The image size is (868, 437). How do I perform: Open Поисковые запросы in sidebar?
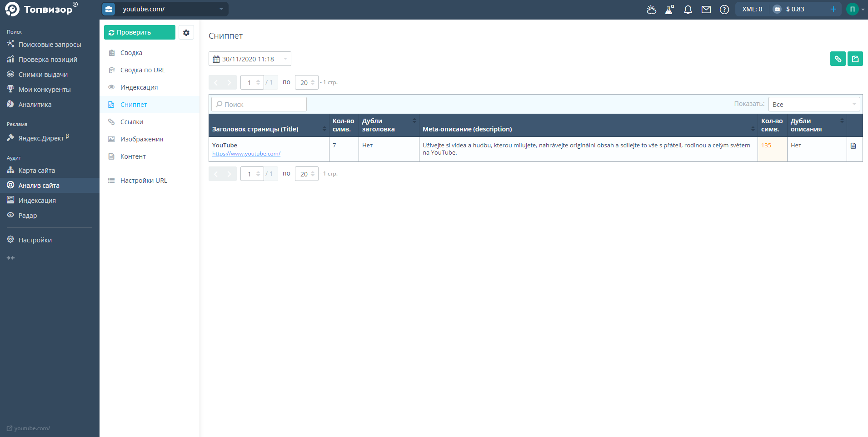50,45
